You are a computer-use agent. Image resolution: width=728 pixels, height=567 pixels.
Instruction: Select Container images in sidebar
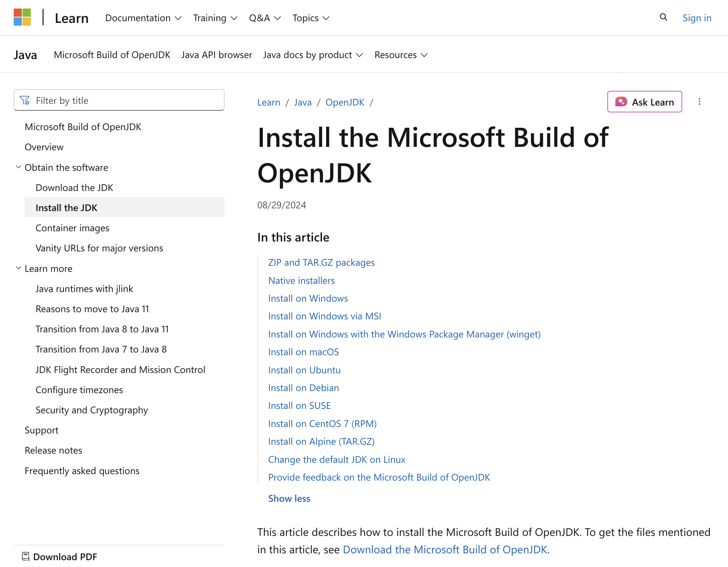(72, 228)
